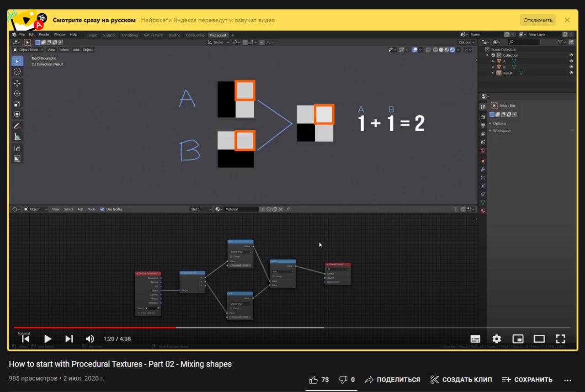Open the Output properties tab
585x392 pixels.
click(x=483, y=125)
